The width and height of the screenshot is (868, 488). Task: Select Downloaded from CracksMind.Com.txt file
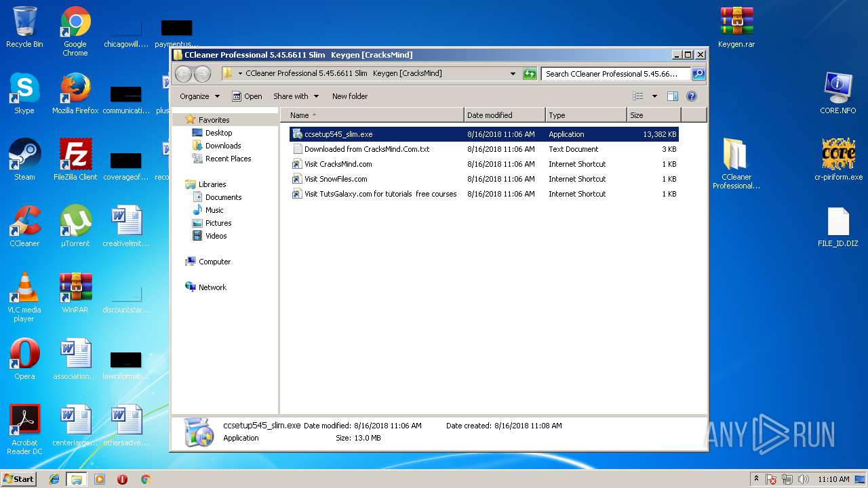484,149
